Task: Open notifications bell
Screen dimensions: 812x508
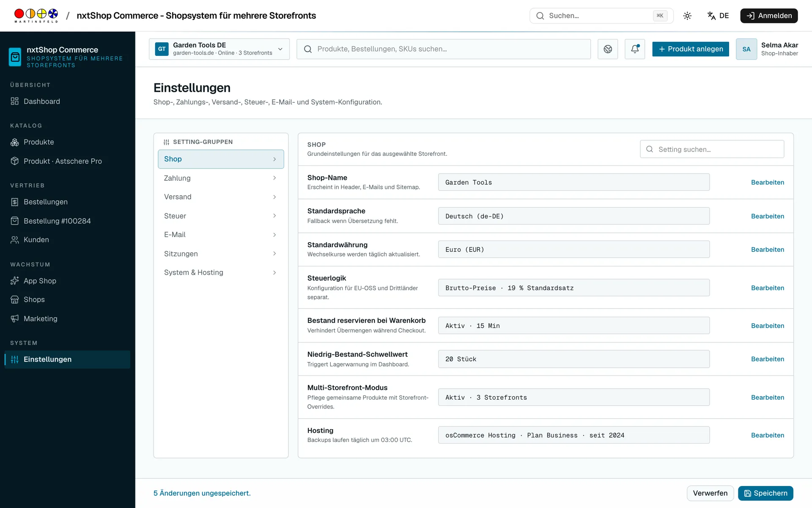Action: (635, 49)
